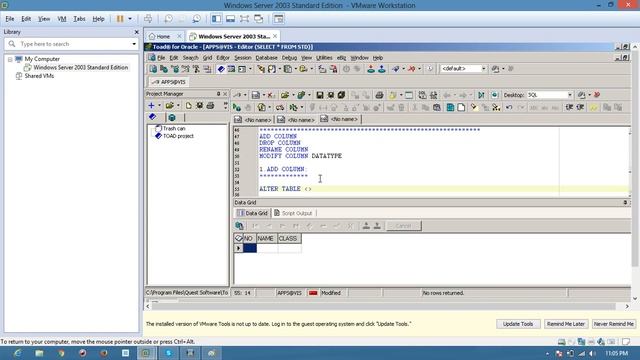Switch to the second <No name> editor tab
The image size is (640, 360).
(x=296, y=120)
